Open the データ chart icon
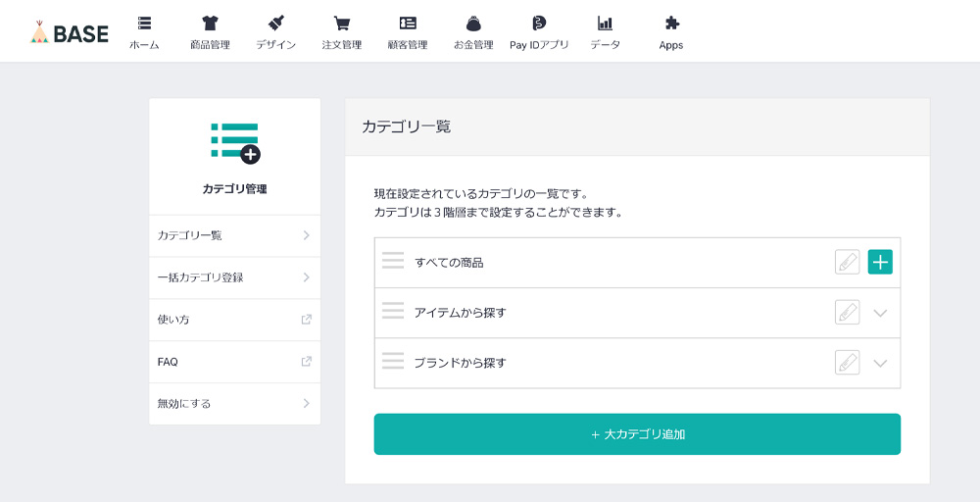The height and width of the screenshot is (502, 980). tap(605, 24)
